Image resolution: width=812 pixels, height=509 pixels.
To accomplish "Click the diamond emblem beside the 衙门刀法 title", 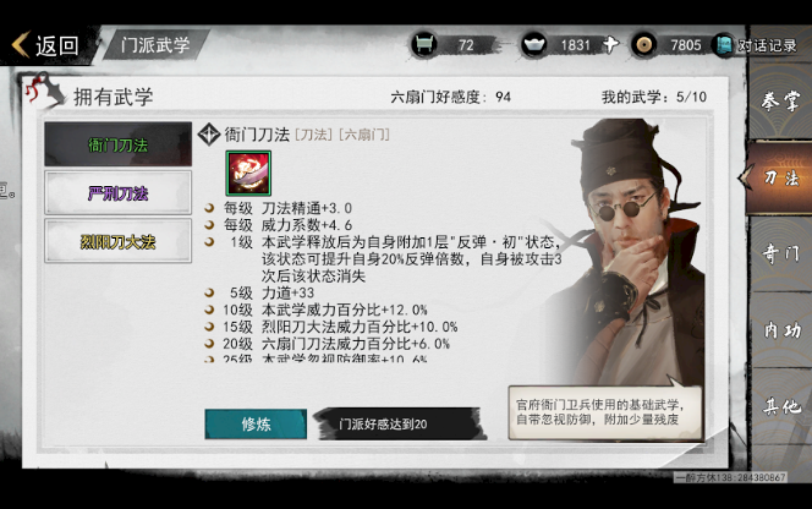I will (x=209, y=135).
